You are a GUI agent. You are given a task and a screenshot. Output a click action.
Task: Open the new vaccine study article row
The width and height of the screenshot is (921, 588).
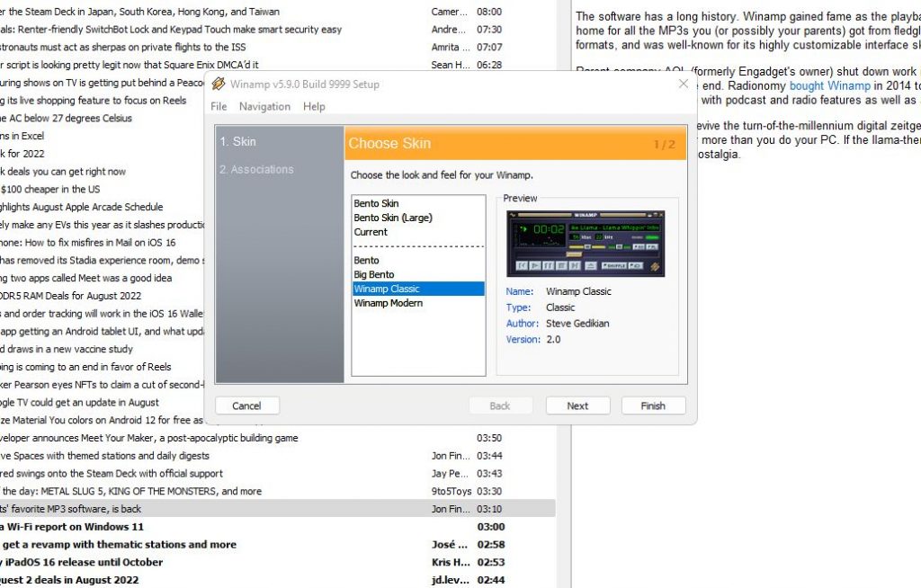(x=103, y=349)
